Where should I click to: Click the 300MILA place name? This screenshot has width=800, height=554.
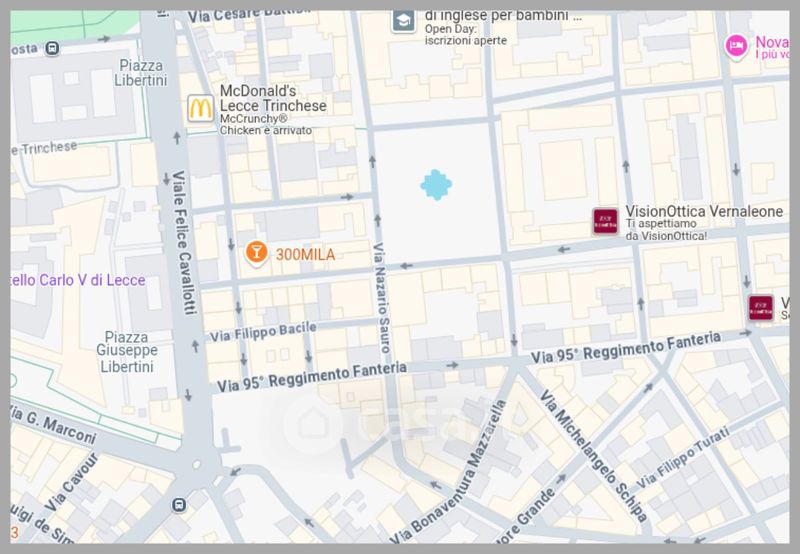[305, 254]
